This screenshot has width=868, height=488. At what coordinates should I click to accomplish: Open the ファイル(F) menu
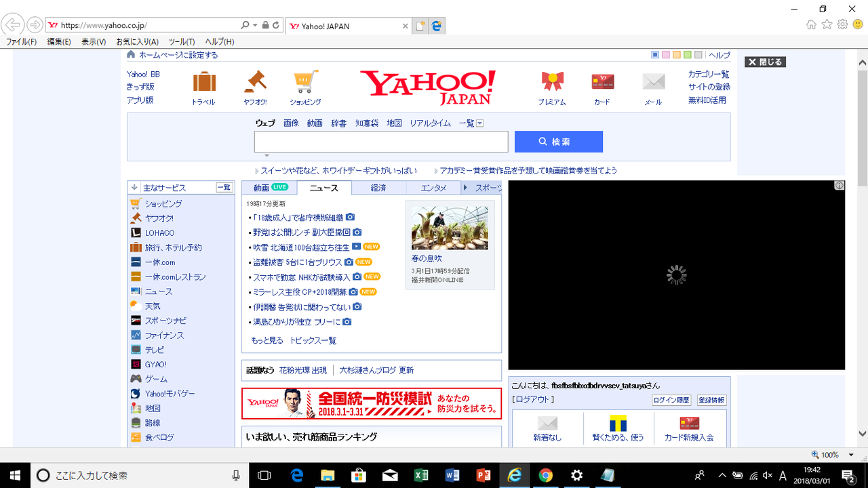tap(22, 42)
